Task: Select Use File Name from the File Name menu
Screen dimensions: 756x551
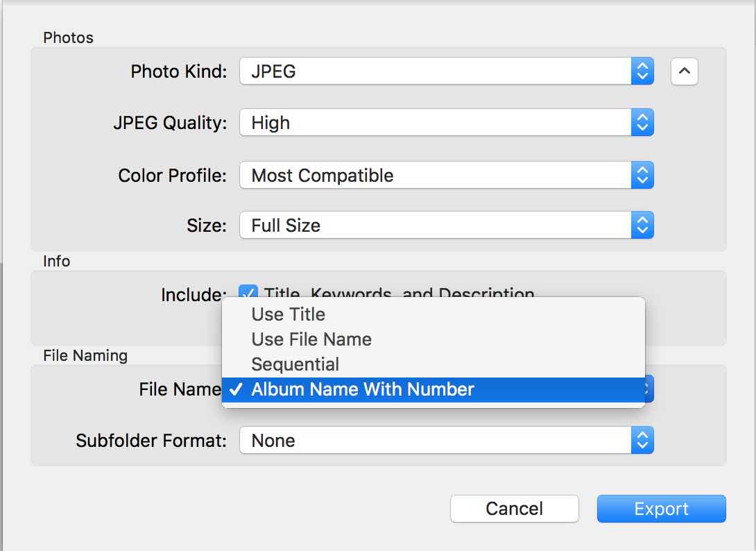Action: (x=312, y=339)
